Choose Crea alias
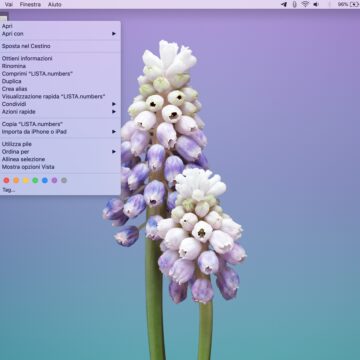This screenshot has height=360, width=360. point(60,89)
